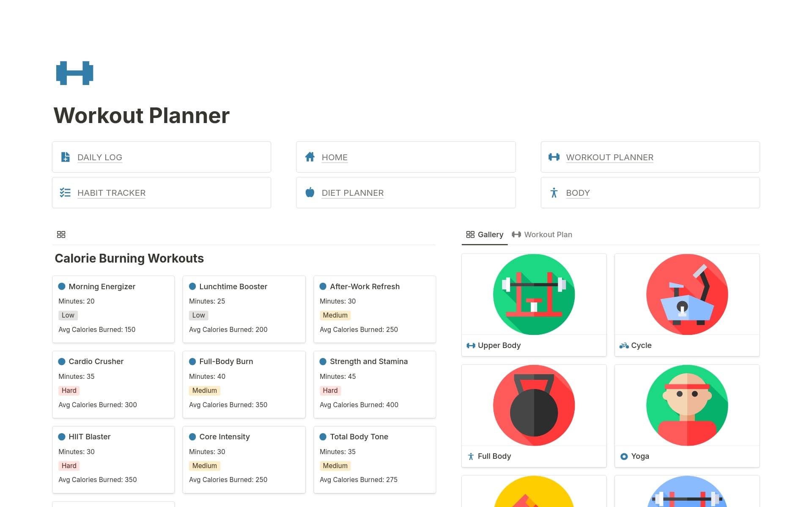The height and width of the screenshot is (507, 812).
Task: Click the Low tag on Morning Energizer
Action: pos(68,315)
